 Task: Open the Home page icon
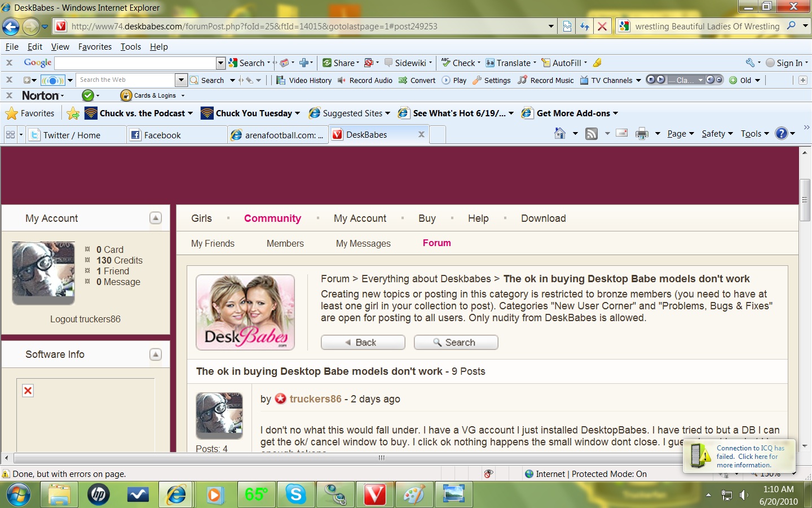[x=559, y=134]
